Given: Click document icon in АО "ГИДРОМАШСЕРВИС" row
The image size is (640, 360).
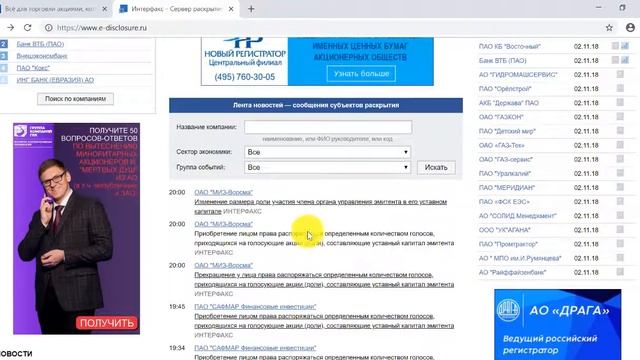Looking at the screenshot, I should (x=620, y=74).
